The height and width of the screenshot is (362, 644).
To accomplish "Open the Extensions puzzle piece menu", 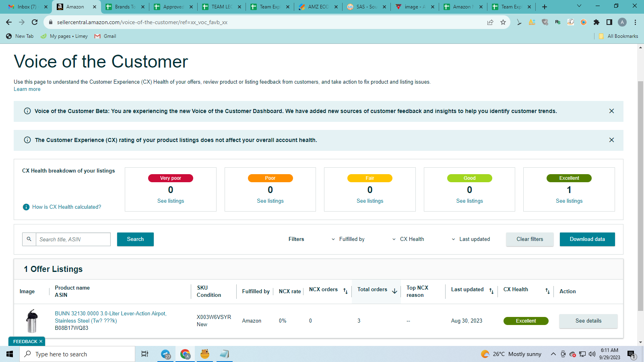I will tap(597, 22).
